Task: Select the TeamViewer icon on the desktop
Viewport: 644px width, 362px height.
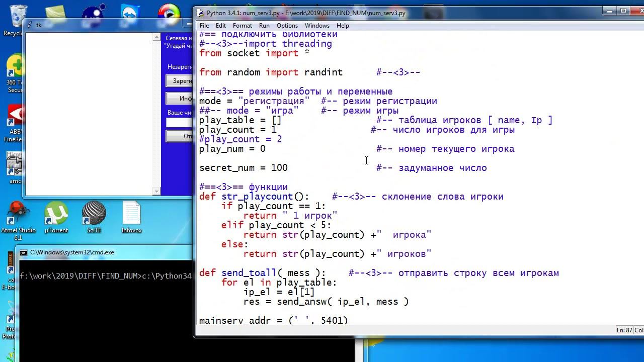Action: point(130,14)
